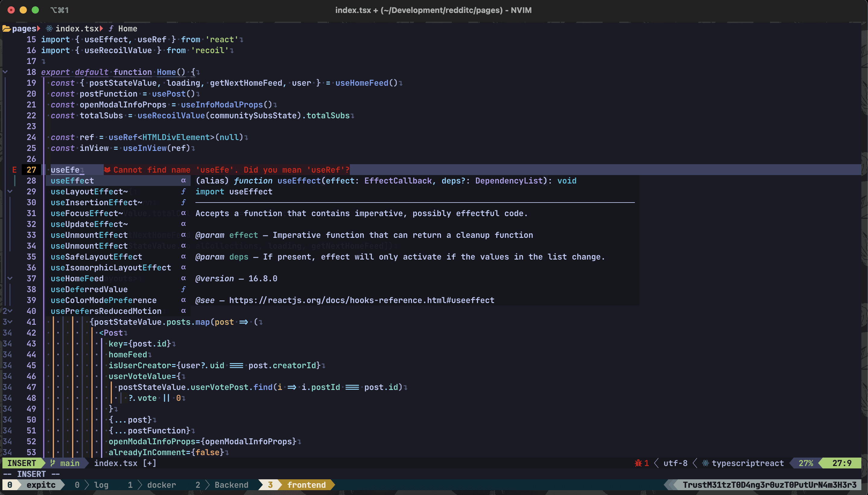Click 'useInfoModalProps()' on line 21
Image resolution: width=868 pixels, height=495 pixels.
coord(227,105)
